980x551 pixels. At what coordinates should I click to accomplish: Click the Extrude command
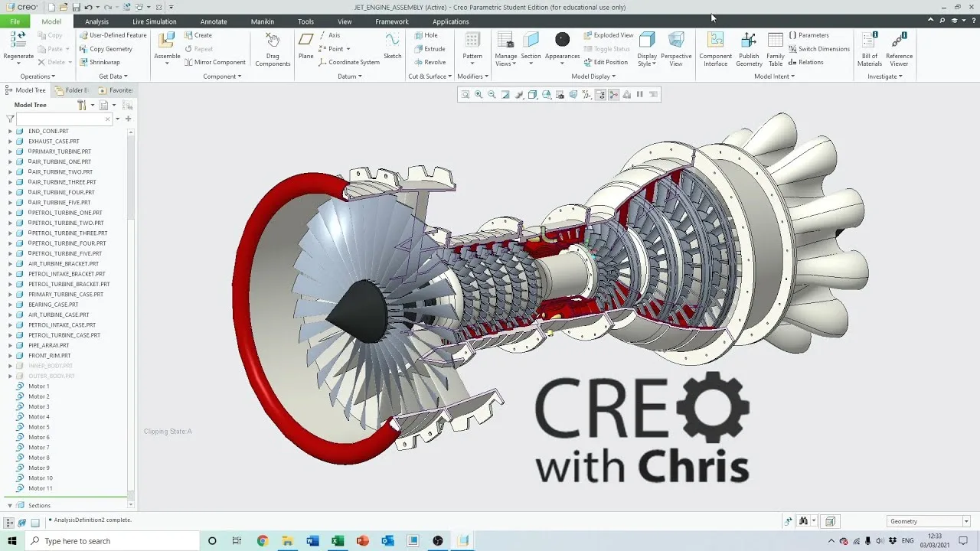pos(430,49)
